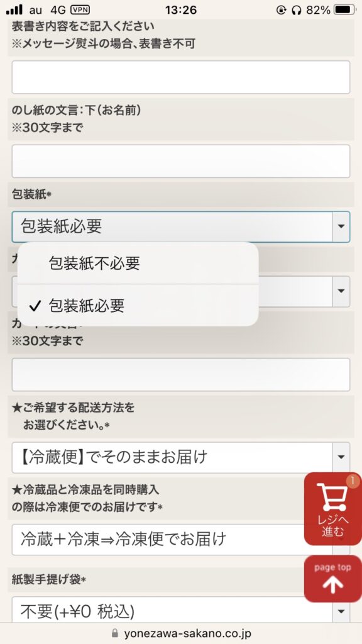Viewport: 362px width, 644px height.
Task: Open the 包装紙必要 dropdown arrow
Action: coord(341,226)
